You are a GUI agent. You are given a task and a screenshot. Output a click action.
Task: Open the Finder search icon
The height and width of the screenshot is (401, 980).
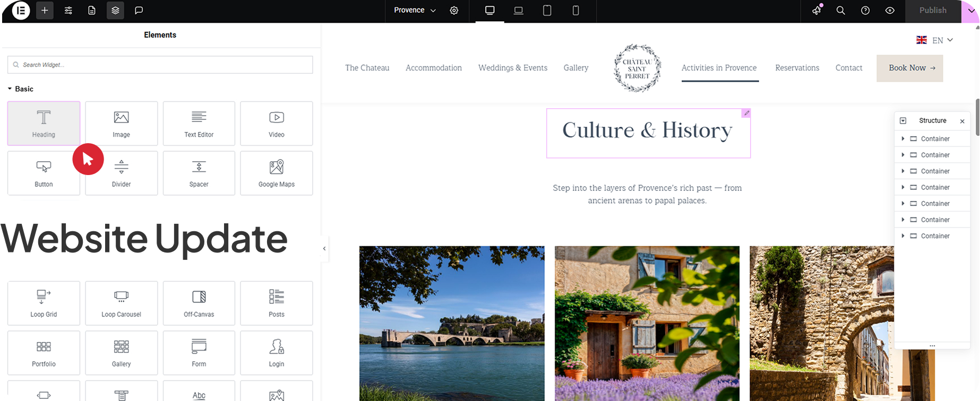pos(840,11)
